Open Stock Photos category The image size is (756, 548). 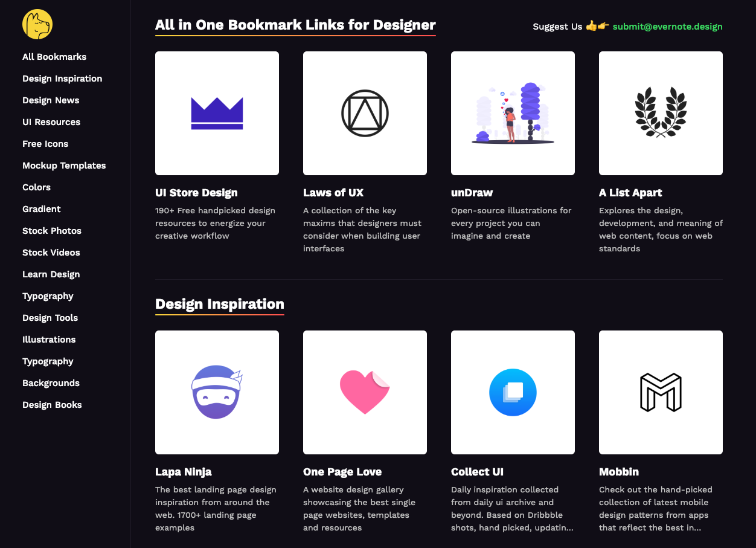(x=52, y=231)
